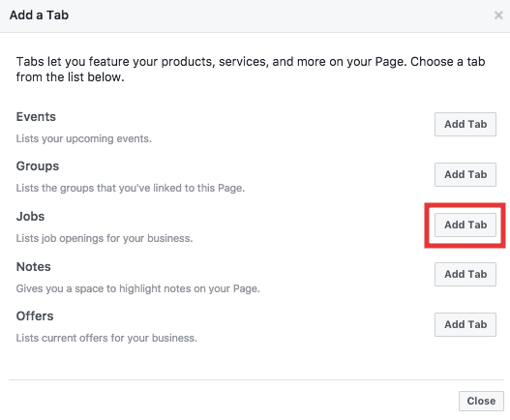Click the 'Lists your upcoming events' description
The width and height of the screenshot is (510, 420).
[x=84, y=139]
